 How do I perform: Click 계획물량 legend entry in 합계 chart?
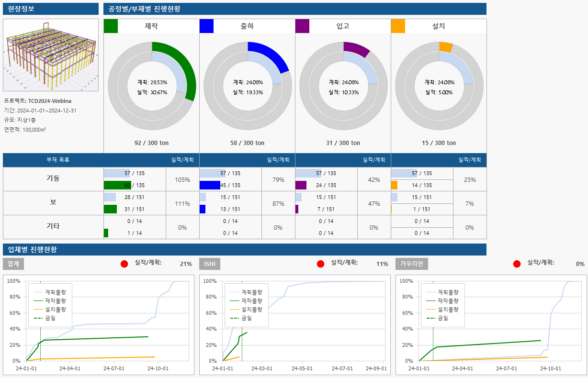pyautogui.click(x=55, y=292)
